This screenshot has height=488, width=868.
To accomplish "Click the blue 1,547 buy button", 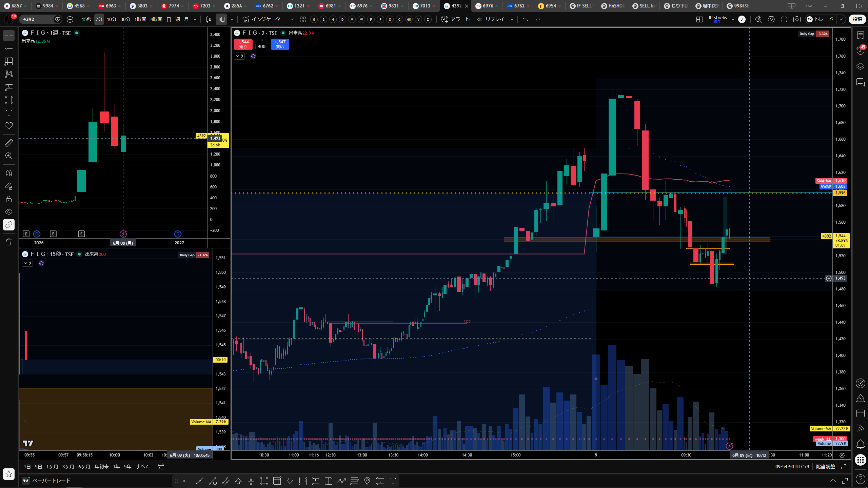I will pyautogui.click(x=280, y=44).
